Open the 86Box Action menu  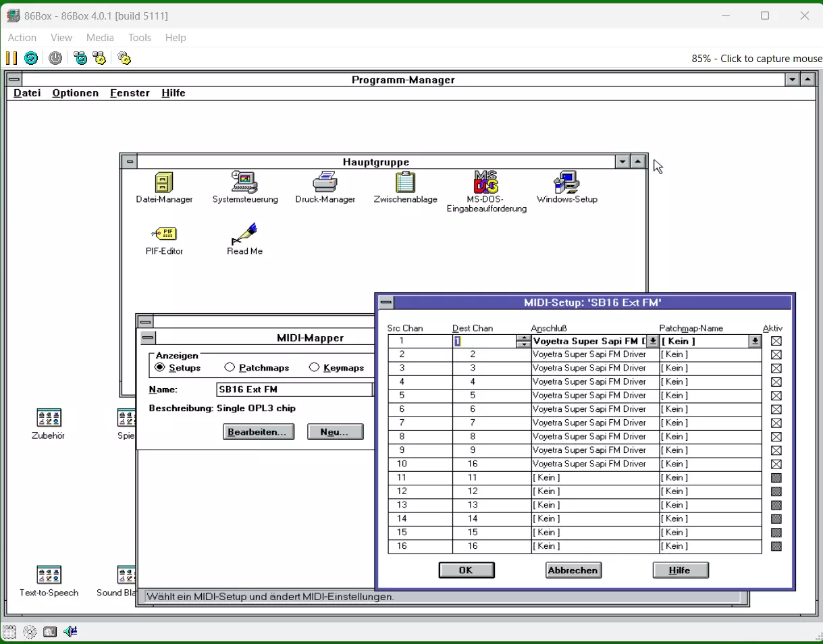22,38
